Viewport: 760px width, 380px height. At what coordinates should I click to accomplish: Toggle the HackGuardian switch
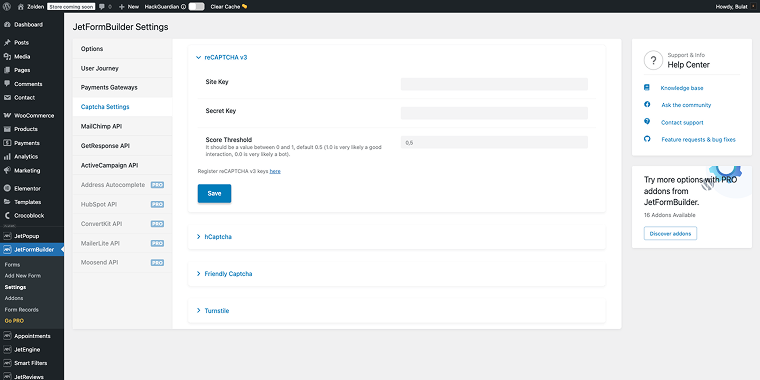point(196,7)
